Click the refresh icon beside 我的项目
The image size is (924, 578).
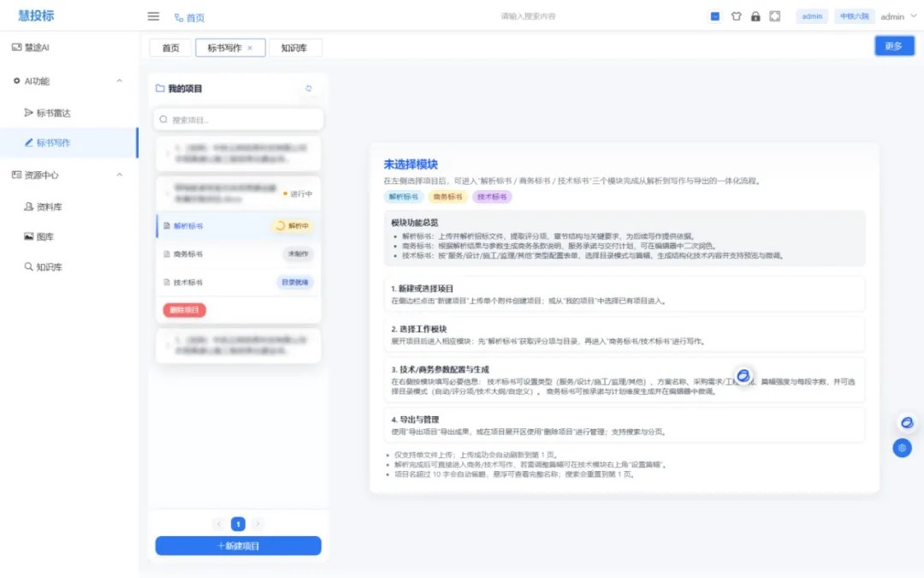click(309, 88)
